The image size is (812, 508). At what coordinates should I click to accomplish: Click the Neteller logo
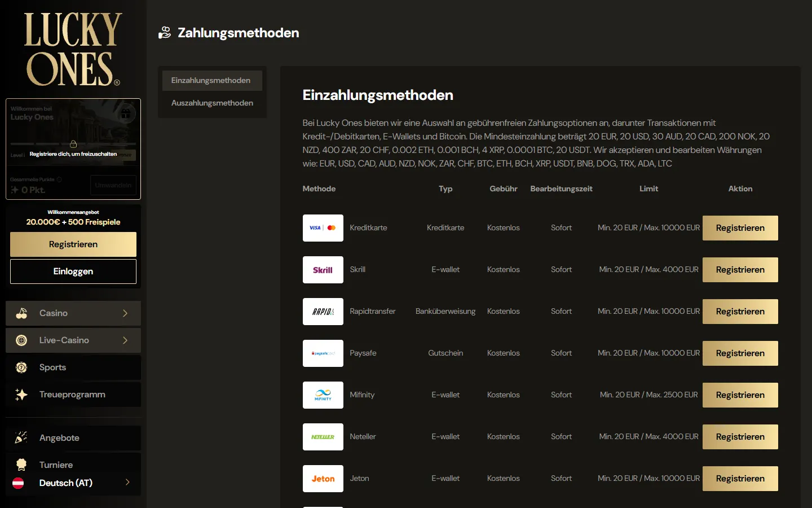[x=323, y=437]
